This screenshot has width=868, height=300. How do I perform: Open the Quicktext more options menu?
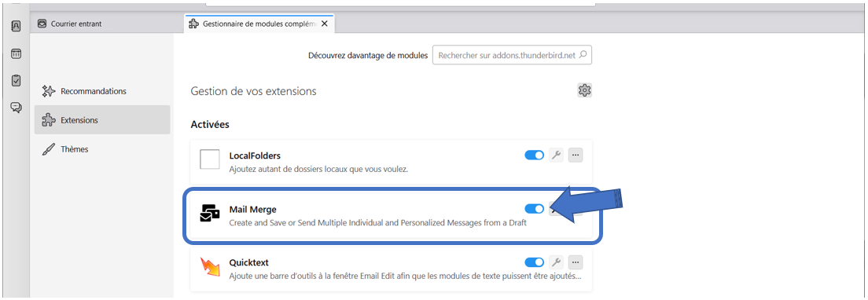click(576, 262)
